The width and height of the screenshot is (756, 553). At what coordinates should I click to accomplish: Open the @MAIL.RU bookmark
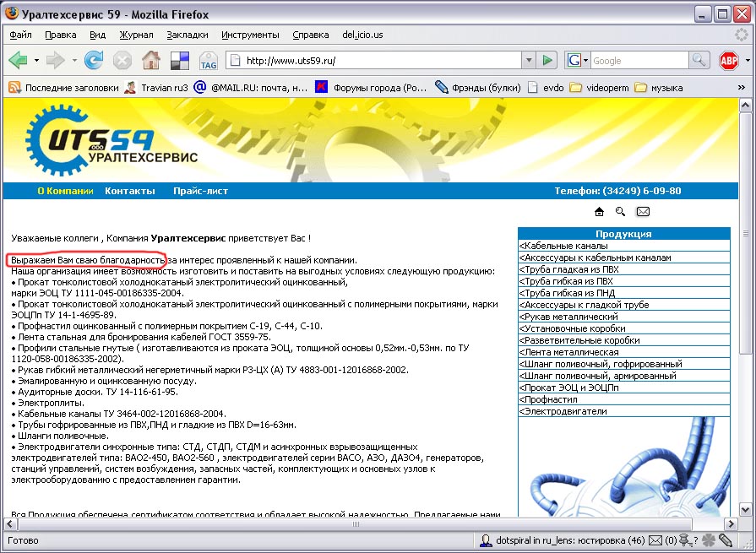(x=250, y=88)
